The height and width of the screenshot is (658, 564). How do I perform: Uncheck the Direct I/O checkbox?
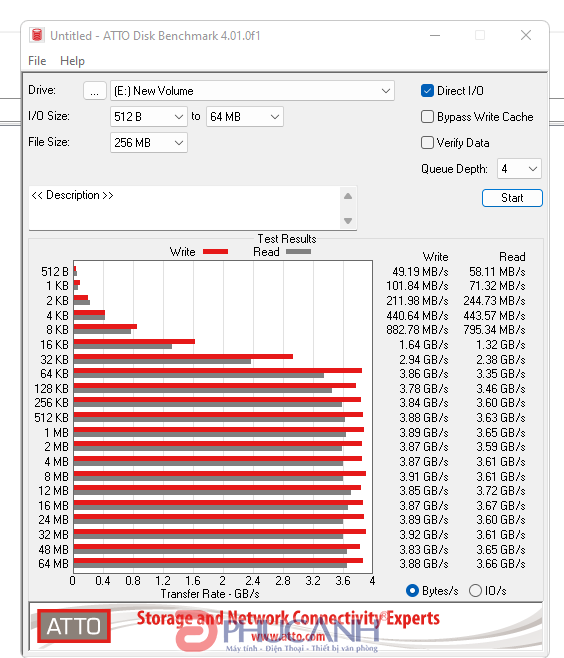click(x=427, y=91)
